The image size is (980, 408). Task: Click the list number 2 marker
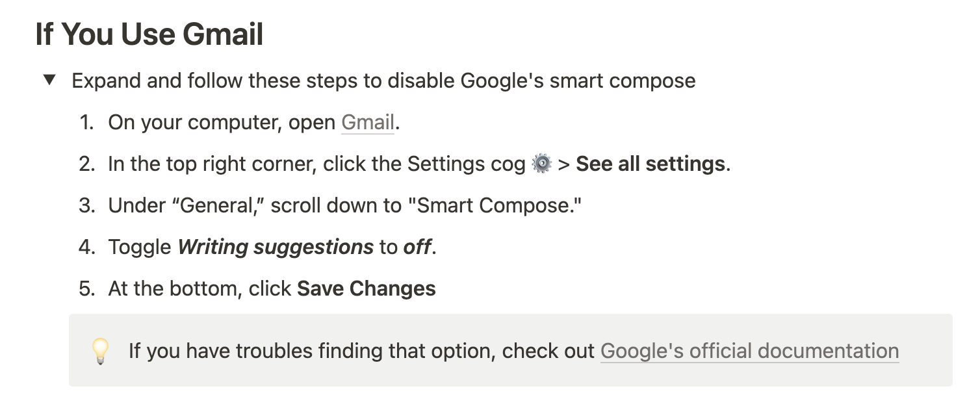(86, 164)
